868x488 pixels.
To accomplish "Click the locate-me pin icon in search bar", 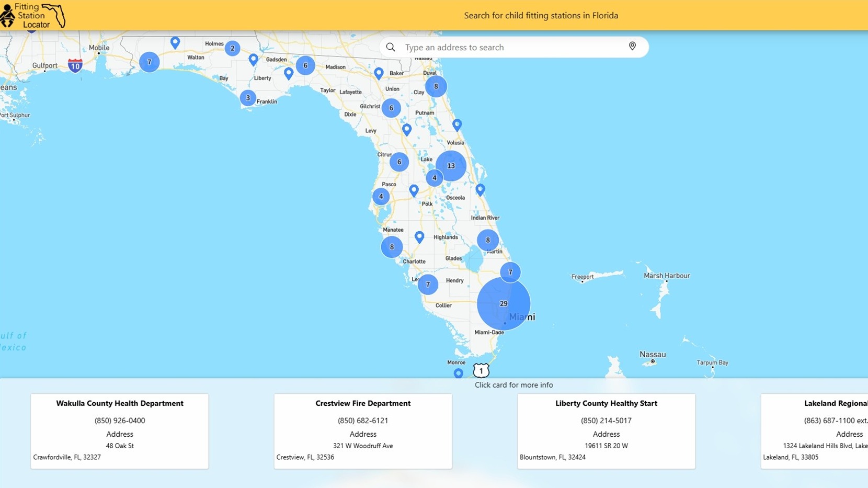I will pos(632,47).
